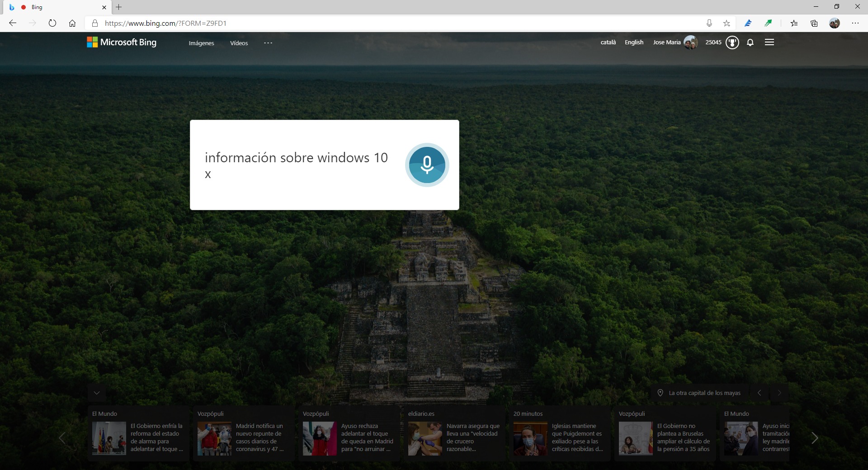View site security lock information

pos(95,23)
